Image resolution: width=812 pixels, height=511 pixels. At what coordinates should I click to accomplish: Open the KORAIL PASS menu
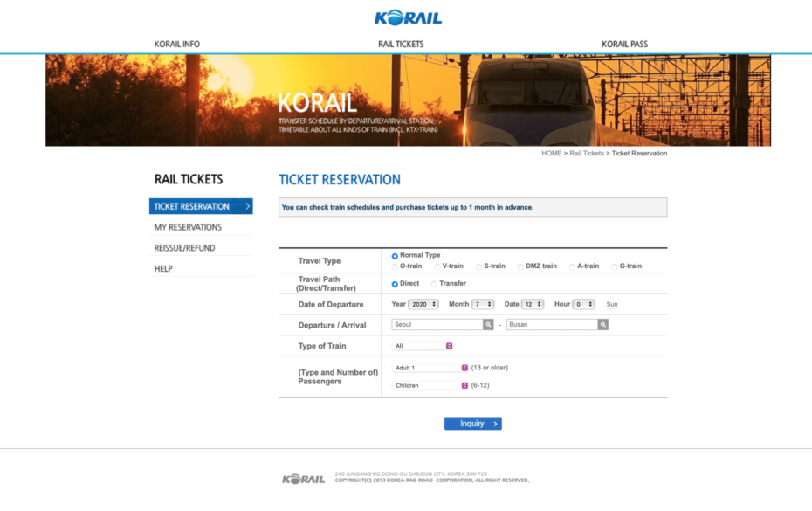click(624, 44)
